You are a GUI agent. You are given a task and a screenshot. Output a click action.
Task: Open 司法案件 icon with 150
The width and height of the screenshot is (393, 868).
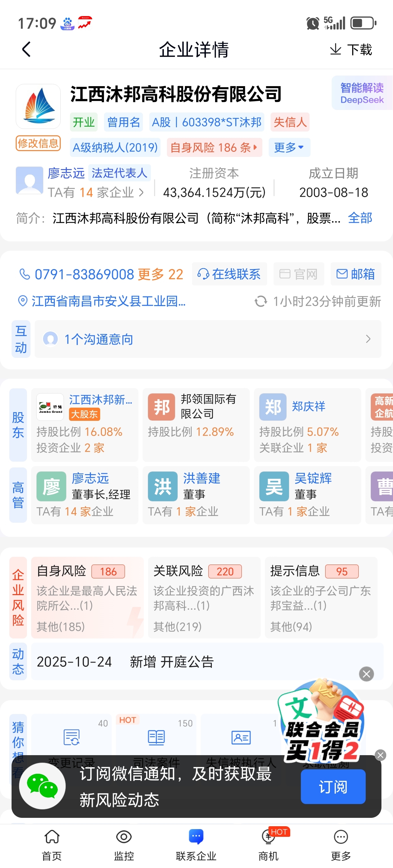[x=156, y=737]
